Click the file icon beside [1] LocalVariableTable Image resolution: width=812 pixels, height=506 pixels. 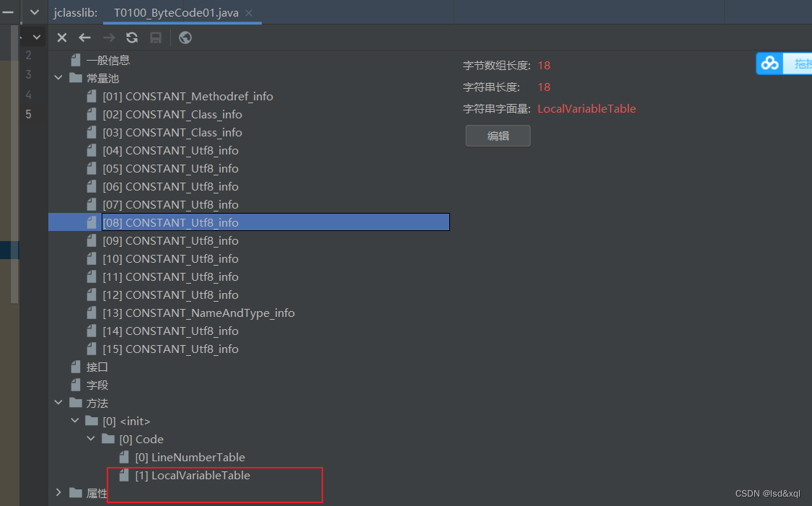tap(124, 475)
